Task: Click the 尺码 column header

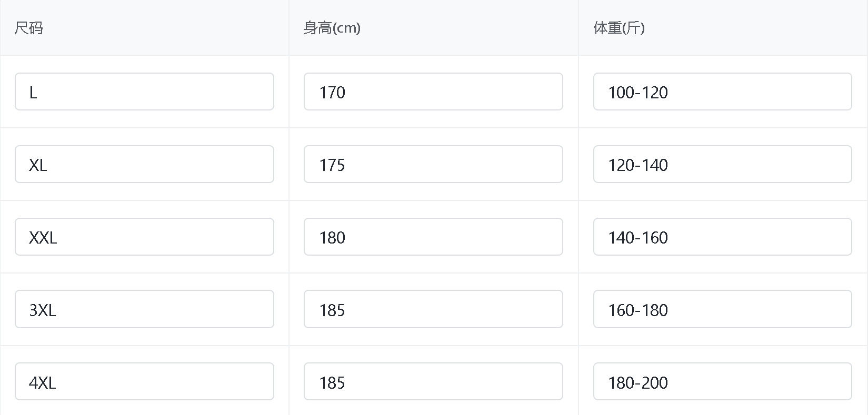Action: click(29, 28)
